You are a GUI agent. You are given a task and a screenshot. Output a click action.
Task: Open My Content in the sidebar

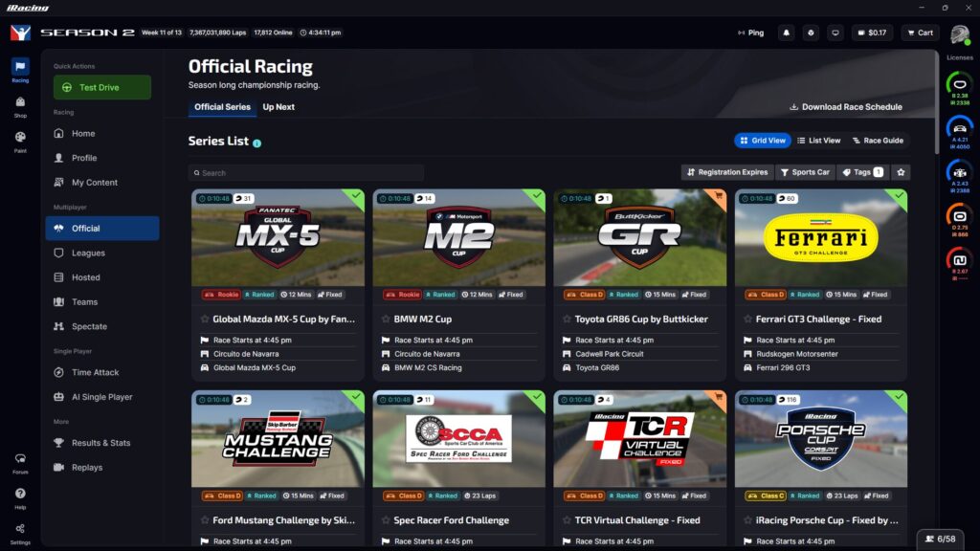point(101,183)
